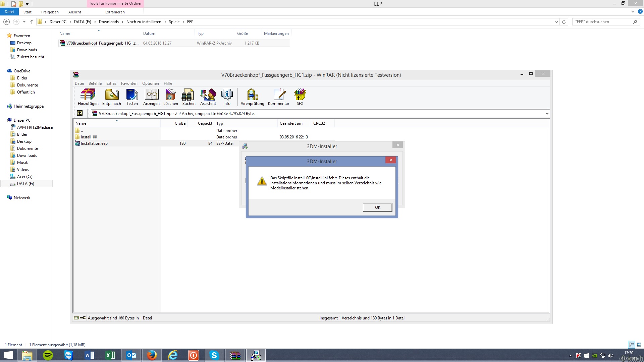Click the Hinzufügen toolbar icon
The height and width of the screenshot is (362, 644).
(x=88, y=97)
